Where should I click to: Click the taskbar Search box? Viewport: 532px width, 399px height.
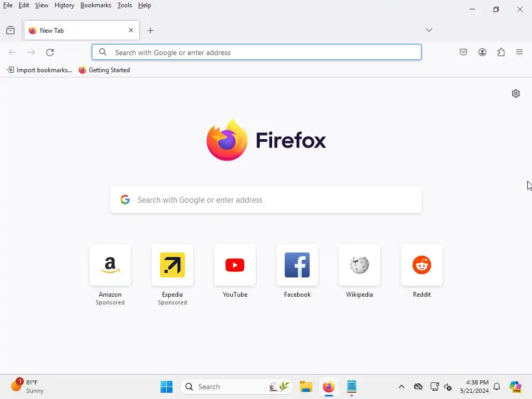(236, 387)
